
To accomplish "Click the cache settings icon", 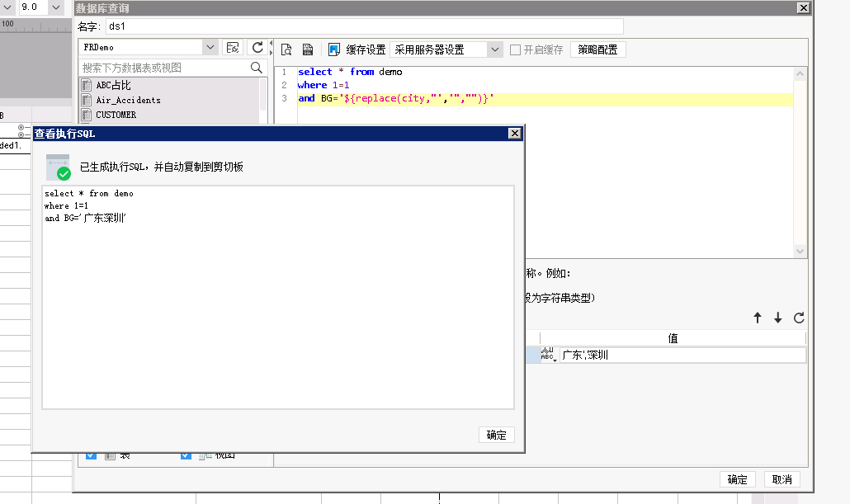I will pos(334,49).
